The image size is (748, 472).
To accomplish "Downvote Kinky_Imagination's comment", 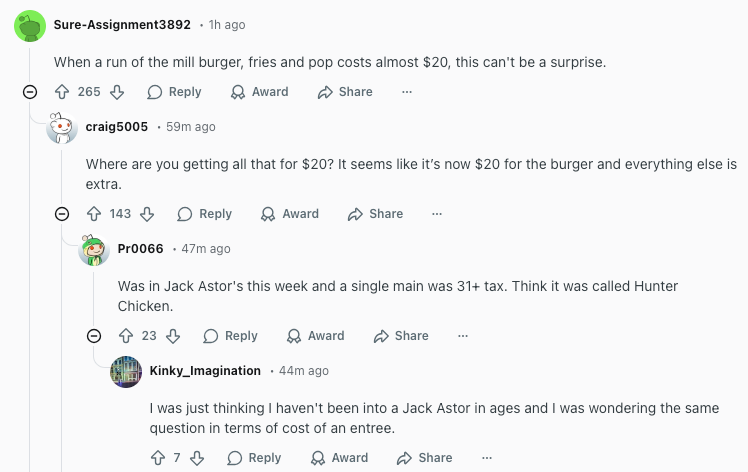I will 196,458.
